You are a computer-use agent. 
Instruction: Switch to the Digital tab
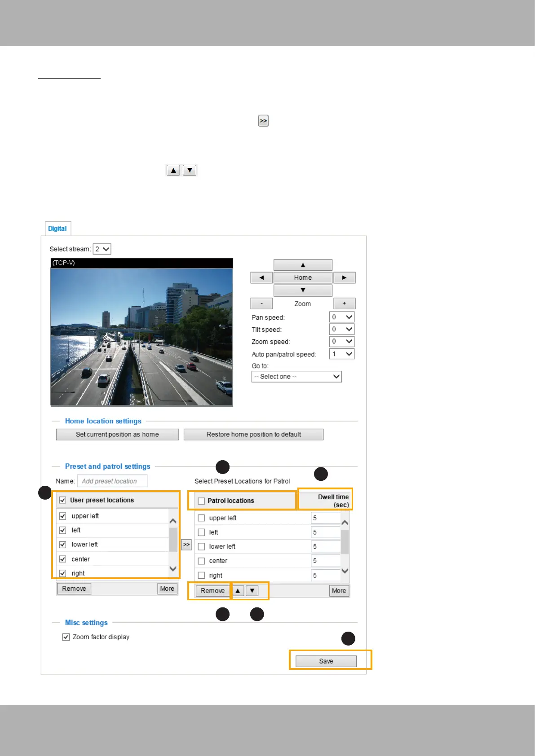pyautogui.click(x=57, y=229)
